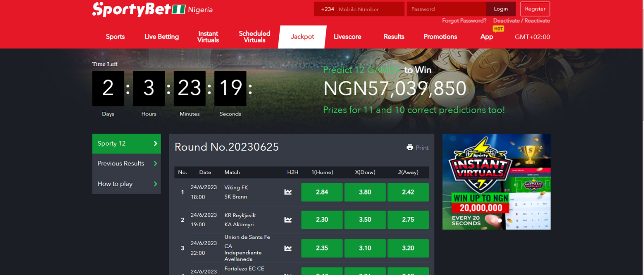Click the H2H column header
Image resolution: width=644 pixels, height=275 pixels.
292,172
